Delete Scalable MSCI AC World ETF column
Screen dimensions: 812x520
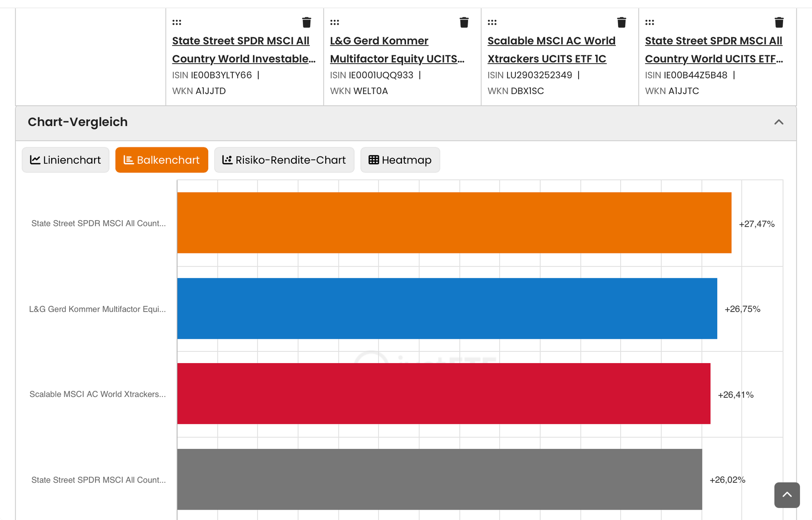[x=622, y=22]
